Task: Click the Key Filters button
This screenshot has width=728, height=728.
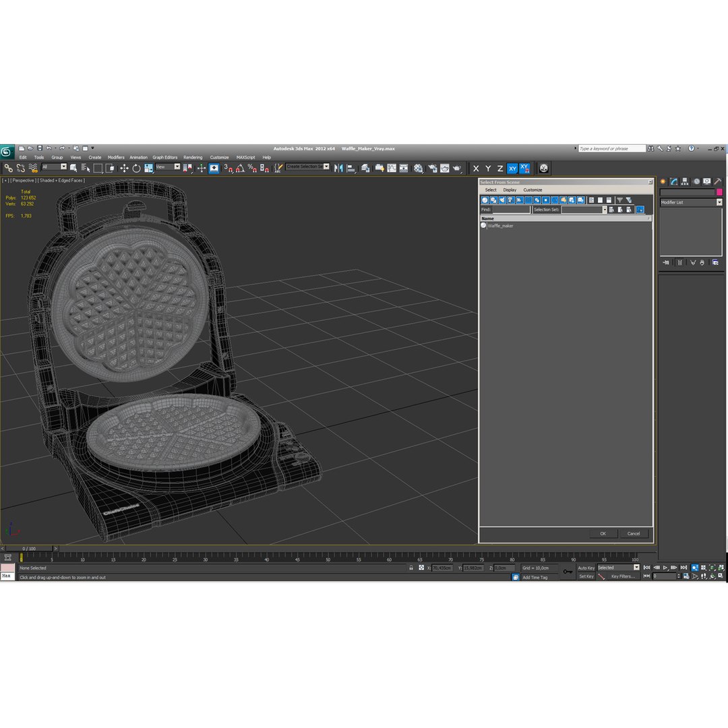Action: (623, 576)
